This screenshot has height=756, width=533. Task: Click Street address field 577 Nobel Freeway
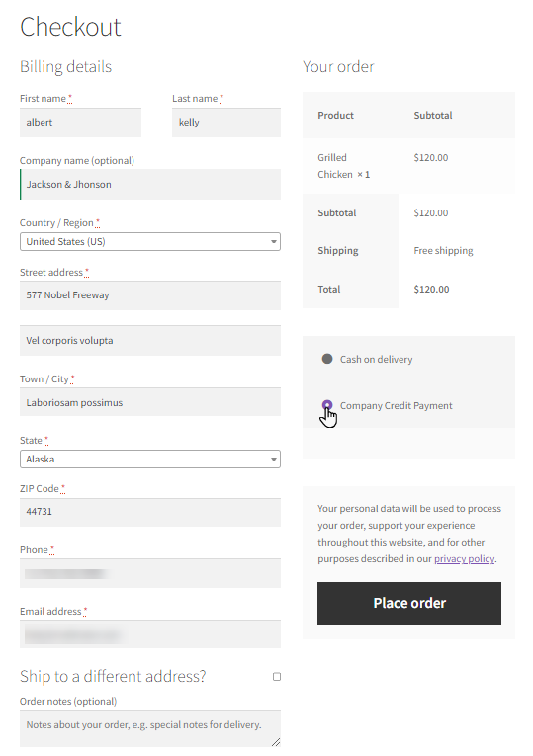coord(150,295)
